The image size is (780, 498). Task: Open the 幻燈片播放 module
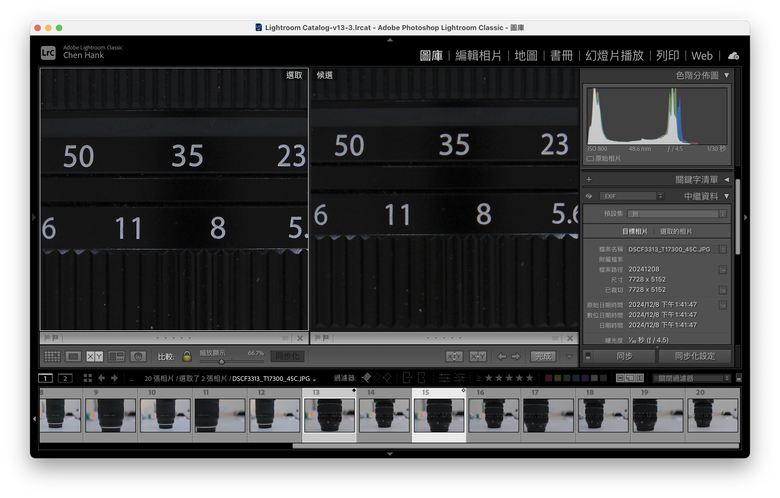(614, 56)
